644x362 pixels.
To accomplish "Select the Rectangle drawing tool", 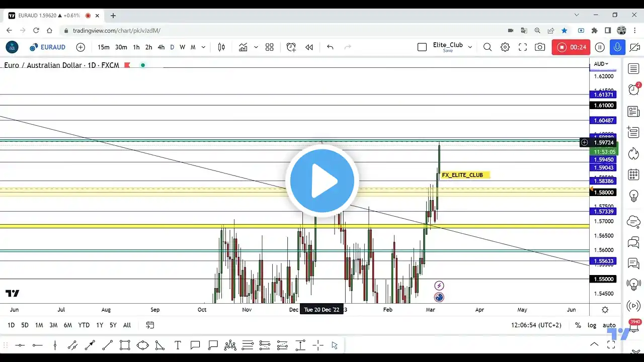I will [x=125, y=345].
